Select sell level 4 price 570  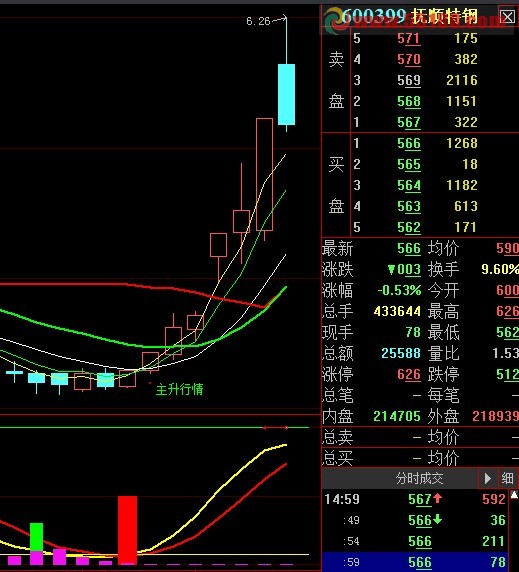coord(409,59)
